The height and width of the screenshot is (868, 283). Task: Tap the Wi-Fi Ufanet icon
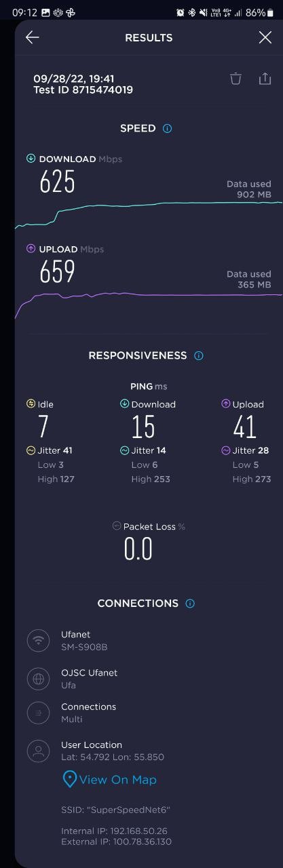38,640
